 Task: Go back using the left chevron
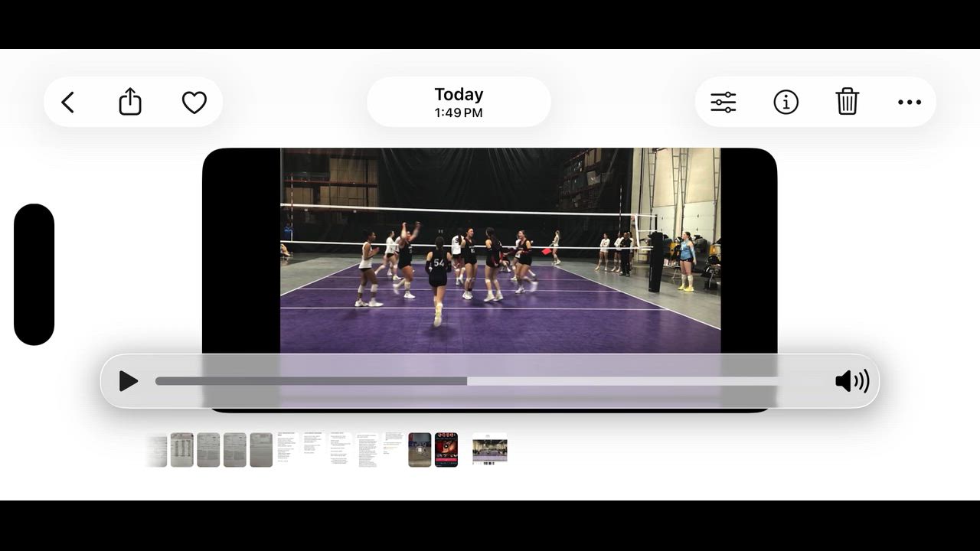pos(68,102)
